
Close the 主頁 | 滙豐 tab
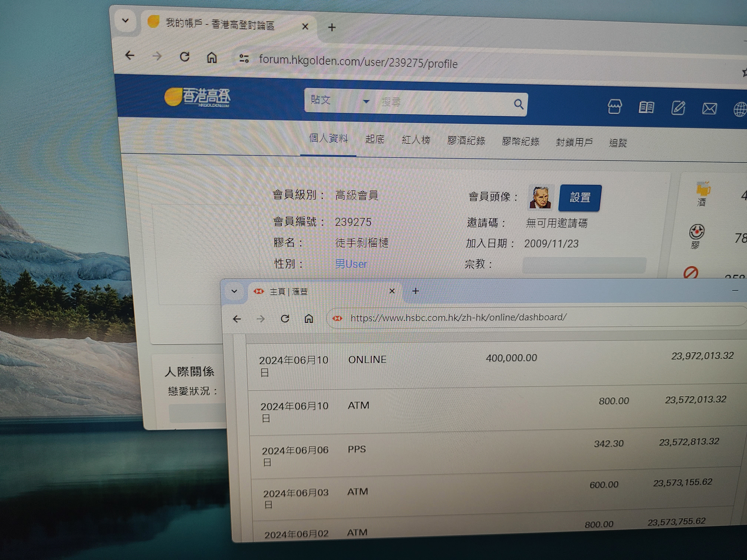pyautogui.click(x=392, y=291)
